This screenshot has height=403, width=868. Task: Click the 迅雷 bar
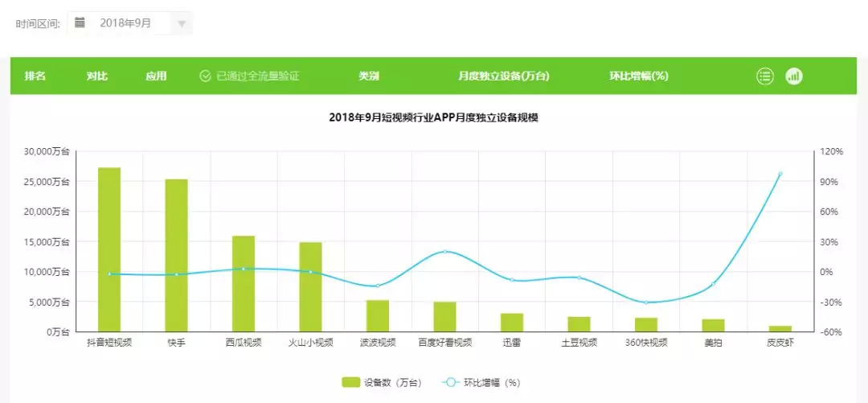click(x=512, y=323)
